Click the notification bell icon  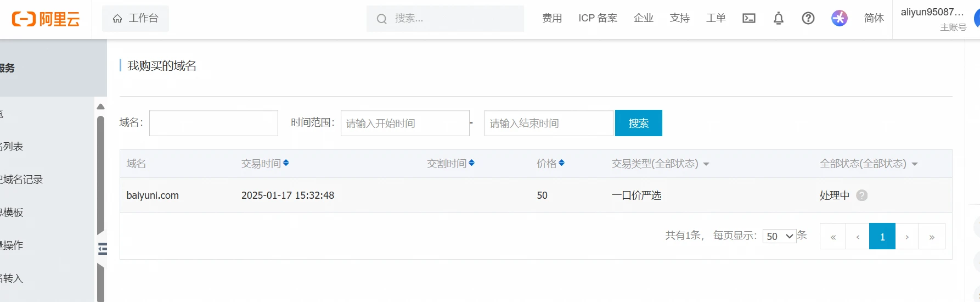click(x=778, y=18)
